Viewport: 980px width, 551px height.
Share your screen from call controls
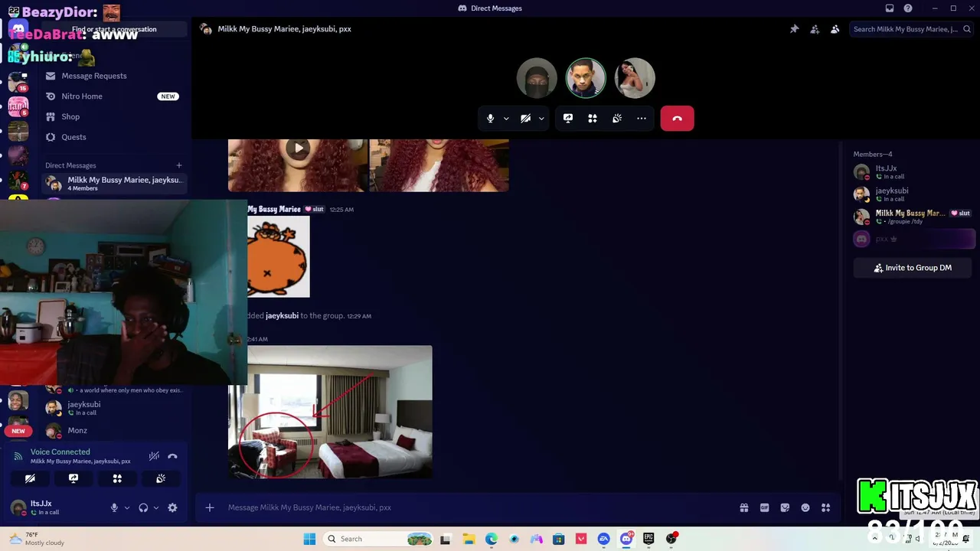pyautogui.click(x=568, y=119)
